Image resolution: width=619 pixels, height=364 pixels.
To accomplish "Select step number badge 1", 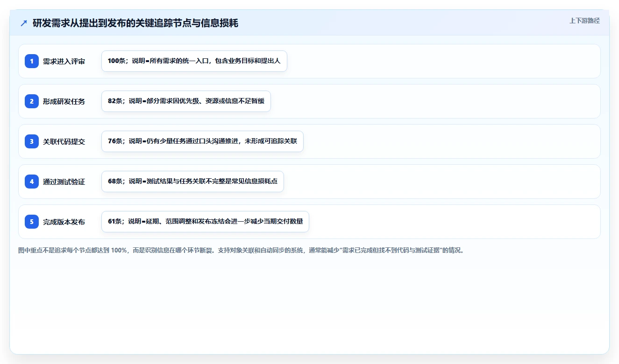I will [32, 61].
